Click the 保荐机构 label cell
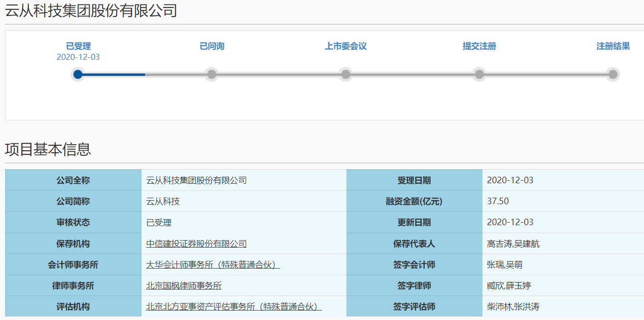This screenshot has height=320, width=644. pyautogui.click(x=73, y=244)
